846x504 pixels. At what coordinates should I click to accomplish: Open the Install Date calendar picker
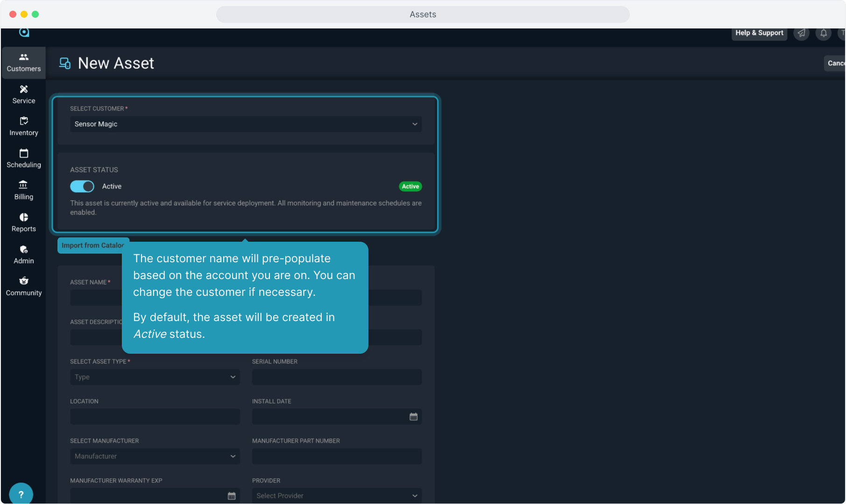tap(413, 417)
